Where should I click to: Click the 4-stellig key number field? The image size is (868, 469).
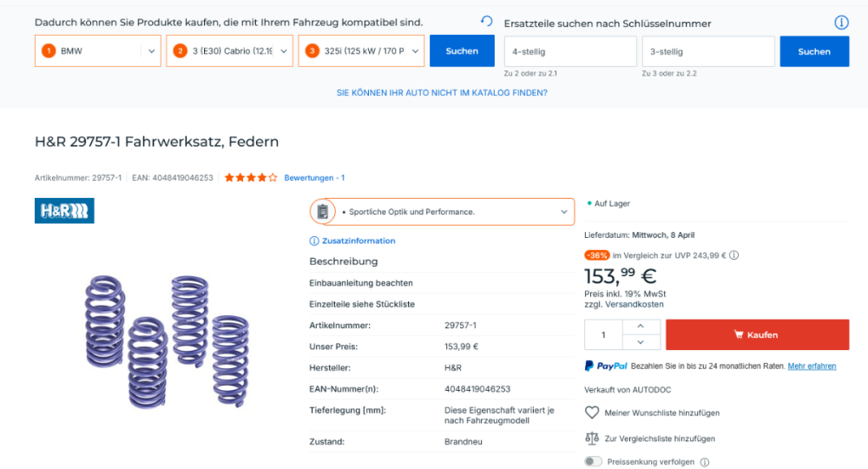[570, 51]
